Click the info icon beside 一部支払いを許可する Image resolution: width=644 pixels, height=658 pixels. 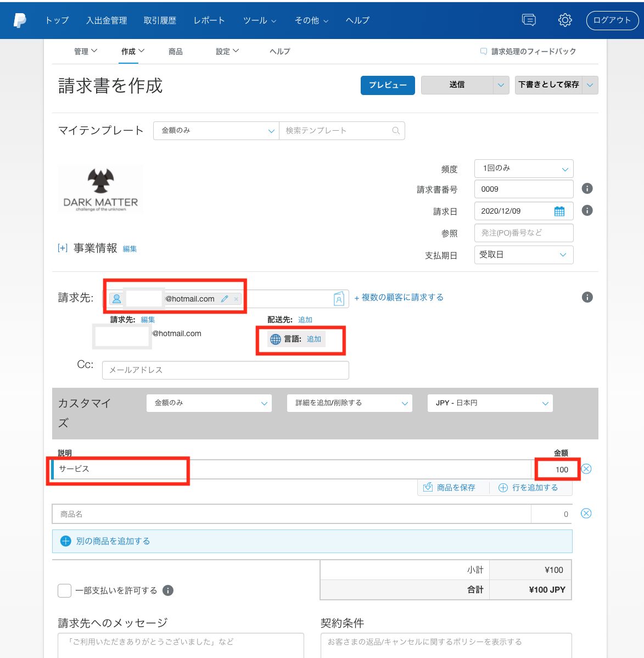click(x=169, y=590)
